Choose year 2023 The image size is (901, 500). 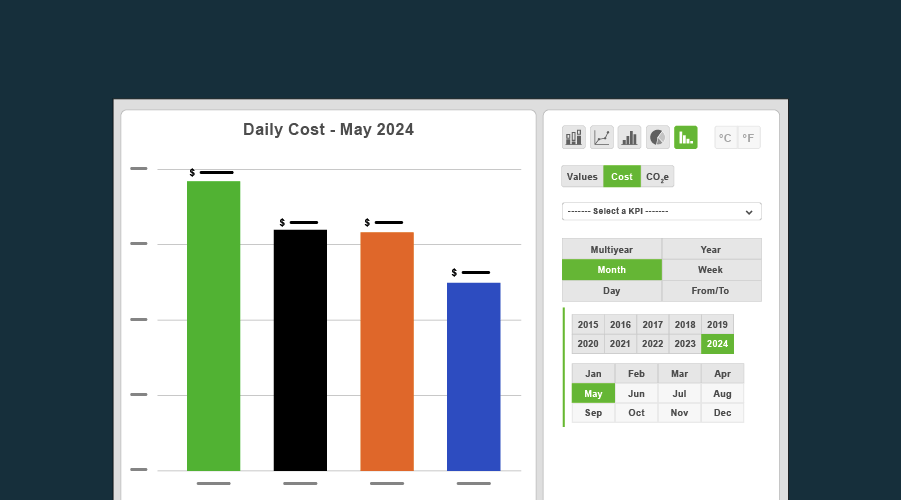point(685,344)
